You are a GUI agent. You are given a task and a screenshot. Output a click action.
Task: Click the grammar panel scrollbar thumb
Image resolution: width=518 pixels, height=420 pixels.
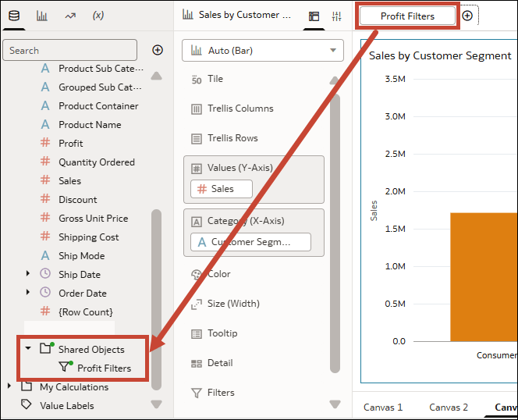point(335,233)
